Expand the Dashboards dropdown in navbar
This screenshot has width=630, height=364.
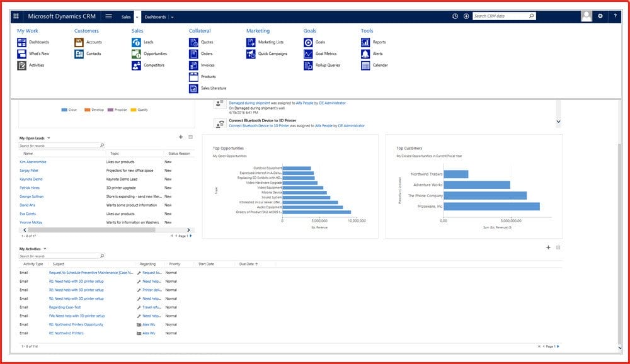tap(172, 17)
